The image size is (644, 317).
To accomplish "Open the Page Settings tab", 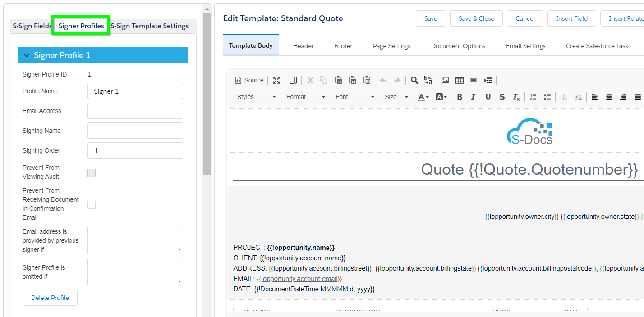I will (392, 46).
